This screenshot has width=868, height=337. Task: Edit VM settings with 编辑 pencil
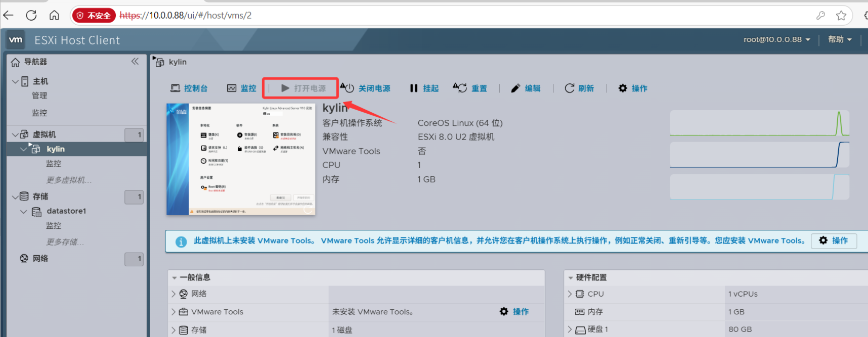tap(526, 88)
